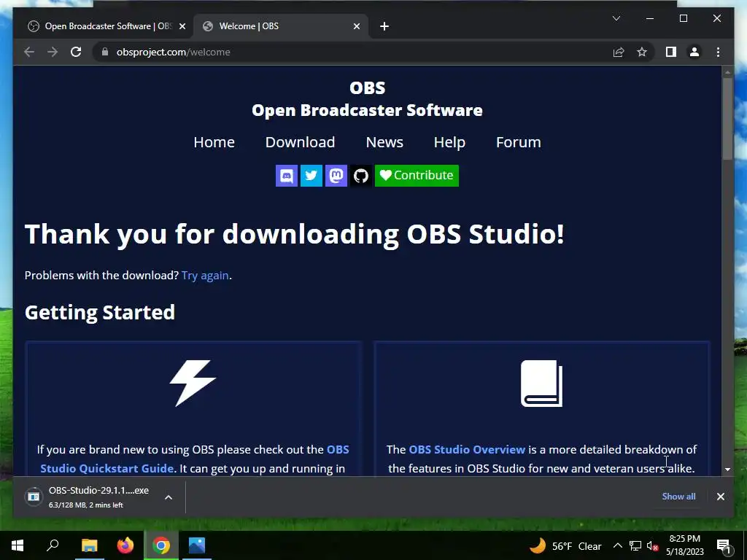
Task: Close the Open Broadcaster Software tab
Action: pyautogui.click(x=182, y=26)
